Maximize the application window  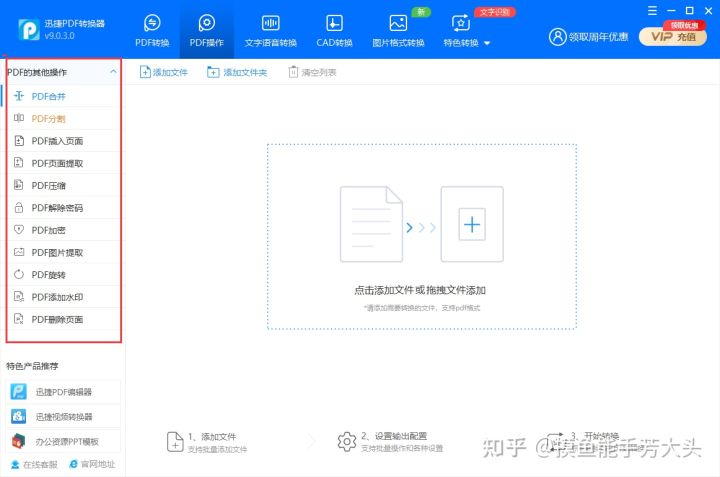click(689, 11)
